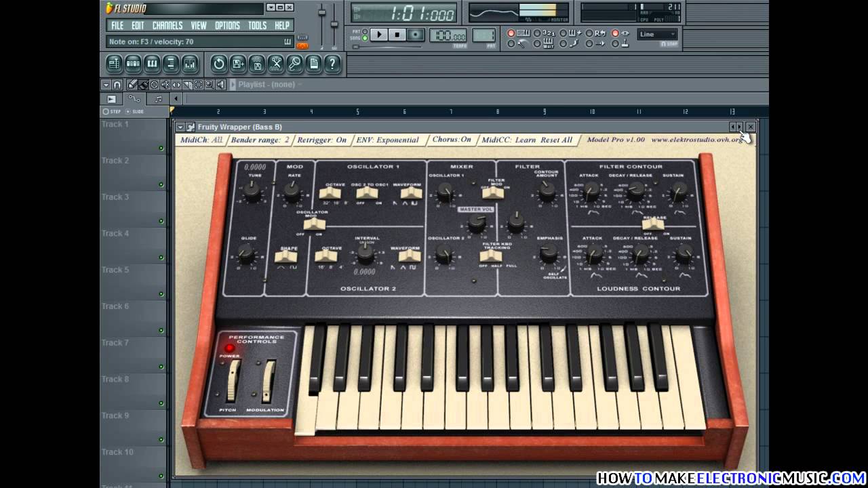The height and width of the screenshot is (488, 868).
Task: Select the pencil draw tool in Playlist
Action: click(133, 85)
